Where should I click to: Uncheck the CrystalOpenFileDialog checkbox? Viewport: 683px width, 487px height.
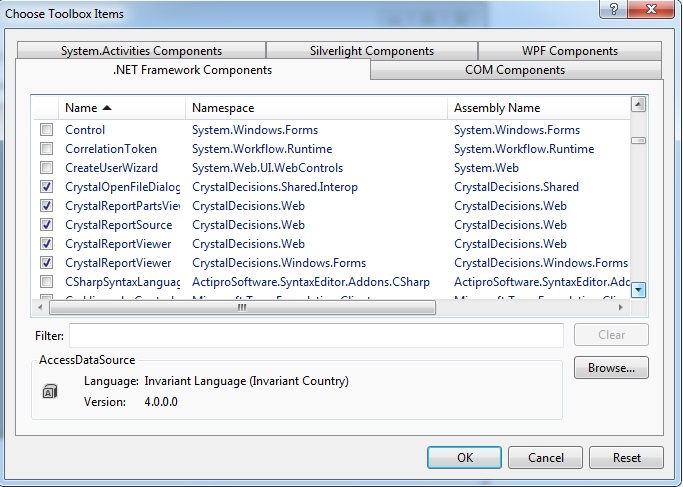point(47,187)
